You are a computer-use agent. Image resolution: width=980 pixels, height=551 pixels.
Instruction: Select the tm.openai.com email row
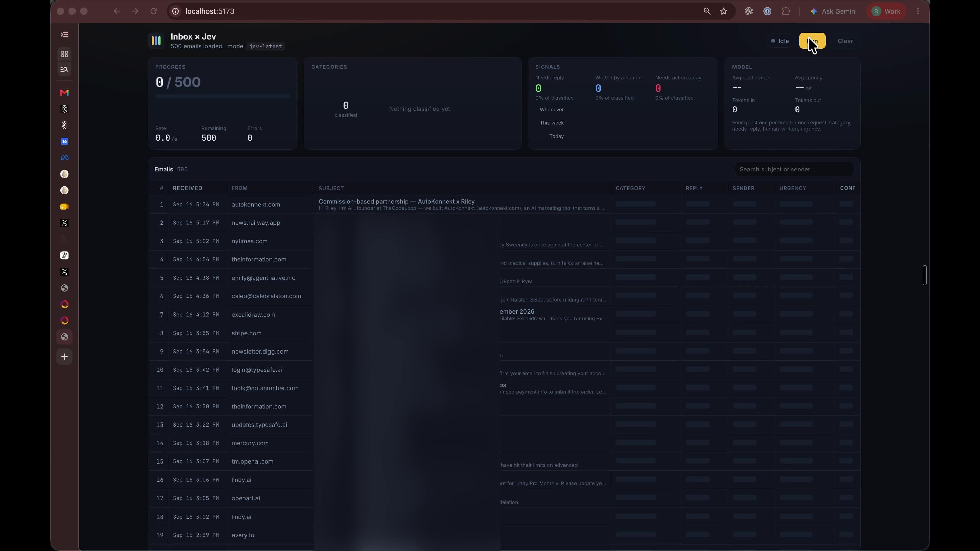click(x=504, y=462)
